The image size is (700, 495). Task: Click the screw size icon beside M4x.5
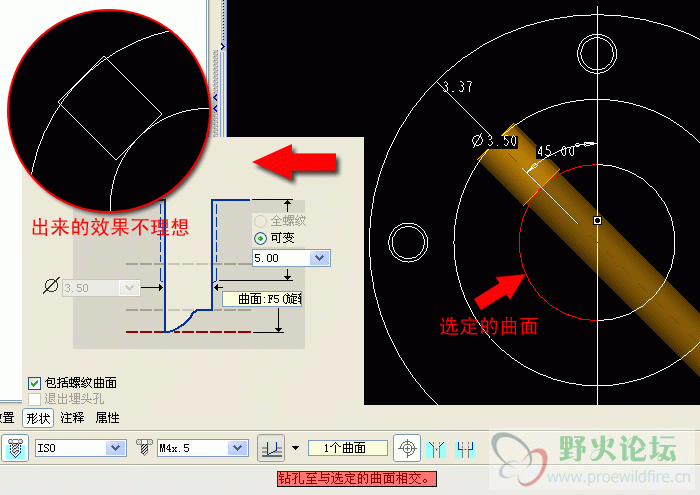(x=144, y=447)
